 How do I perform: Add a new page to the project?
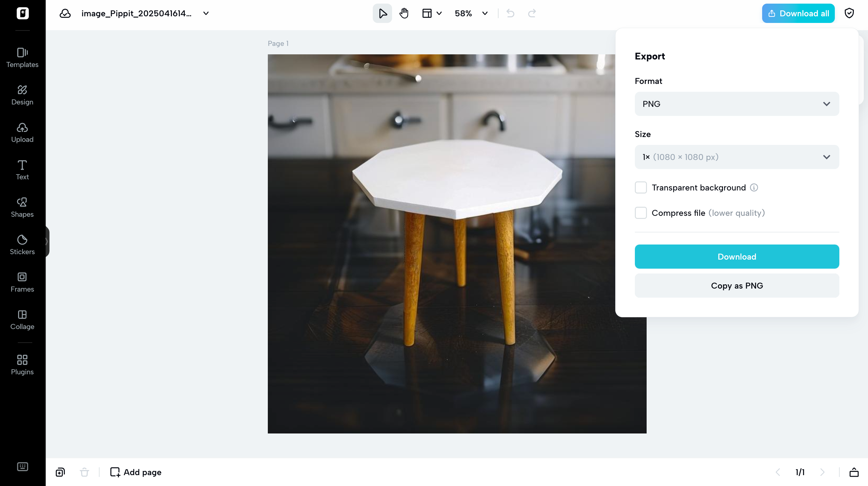(x=135, y=472)
